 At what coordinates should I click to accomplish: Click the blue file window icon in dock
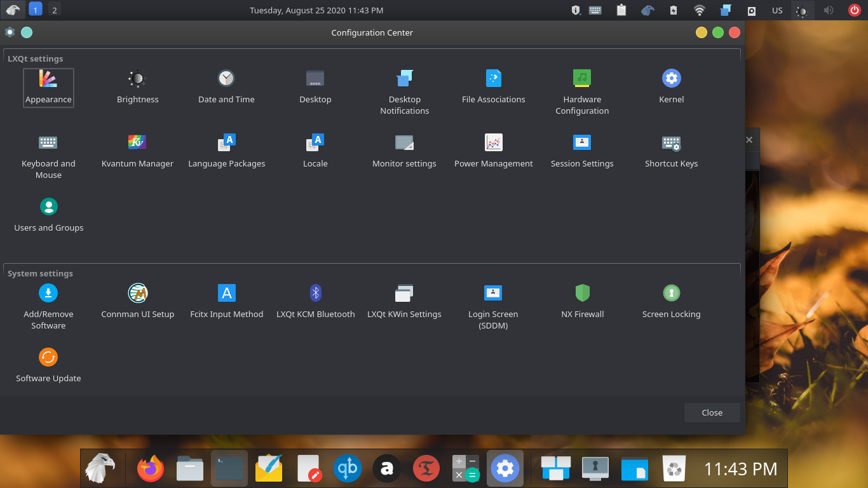tap(635, 469)
